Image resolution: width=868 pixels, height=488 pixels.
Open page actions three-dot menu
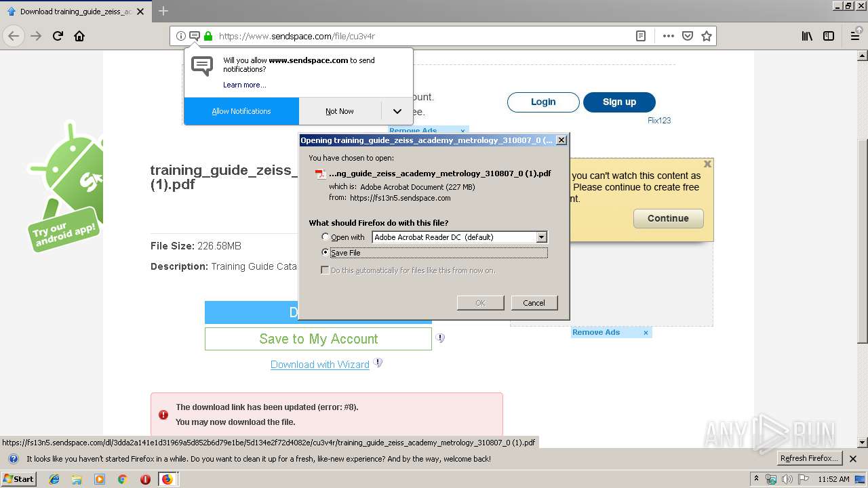click(x=669, y=36)
